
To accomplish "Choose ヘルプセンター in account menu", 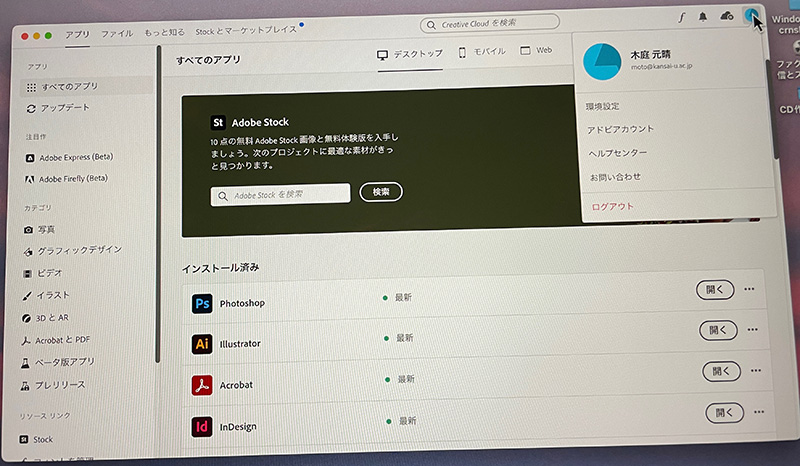I will tap(618, 153).
